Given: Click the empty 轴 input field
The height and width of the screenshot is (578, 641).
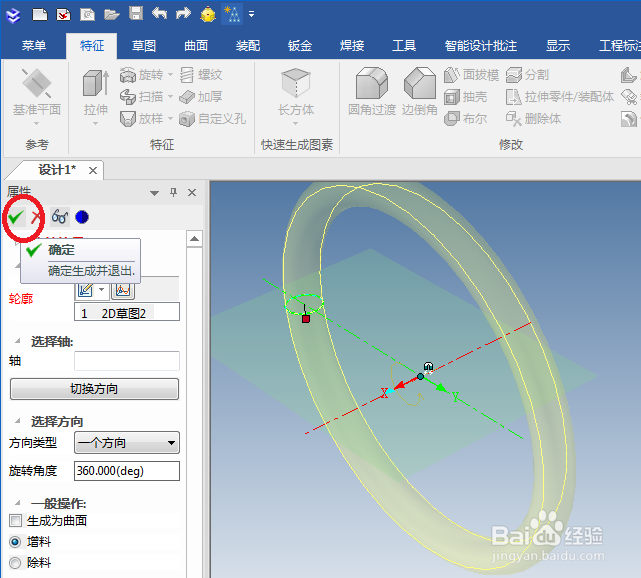Looking at the screenshot, I should coord(127,361).
